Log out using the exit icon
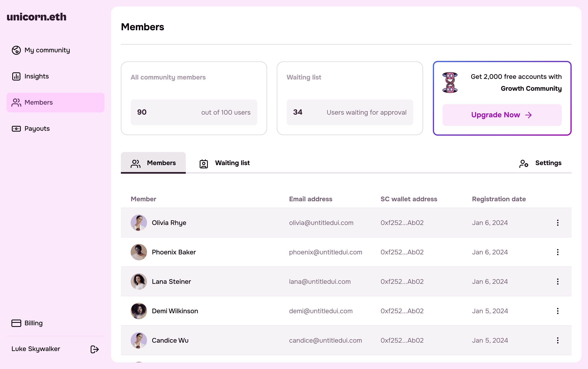 [x=95, y=349]
